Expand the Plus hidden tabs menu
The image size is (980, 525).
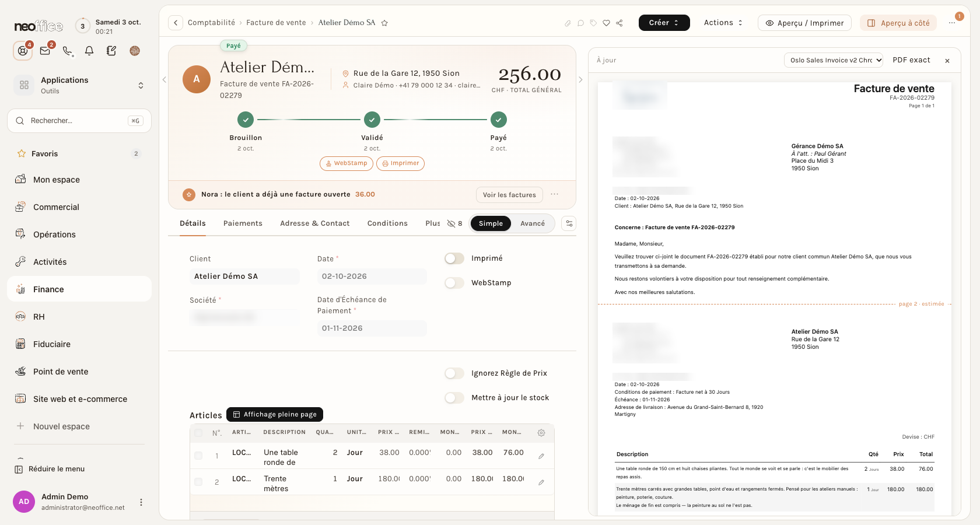coord(433,223)
